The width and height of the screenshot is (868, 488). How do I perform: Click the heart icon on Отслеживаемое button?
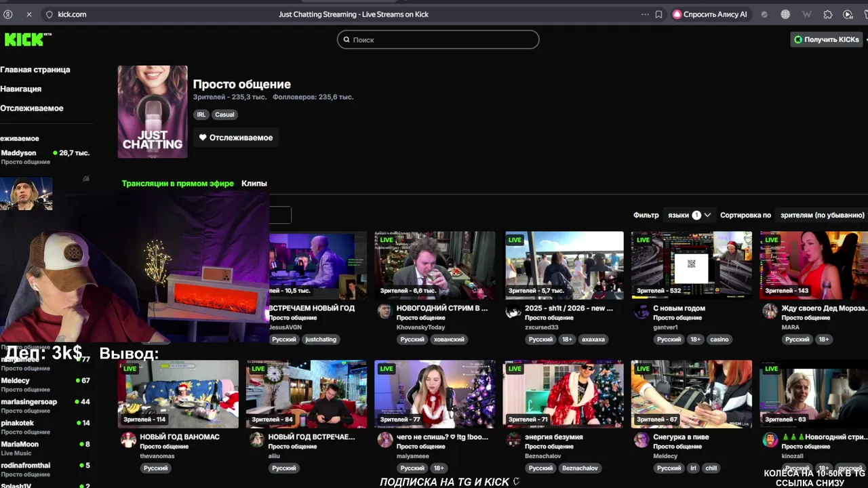coord(203,138)
